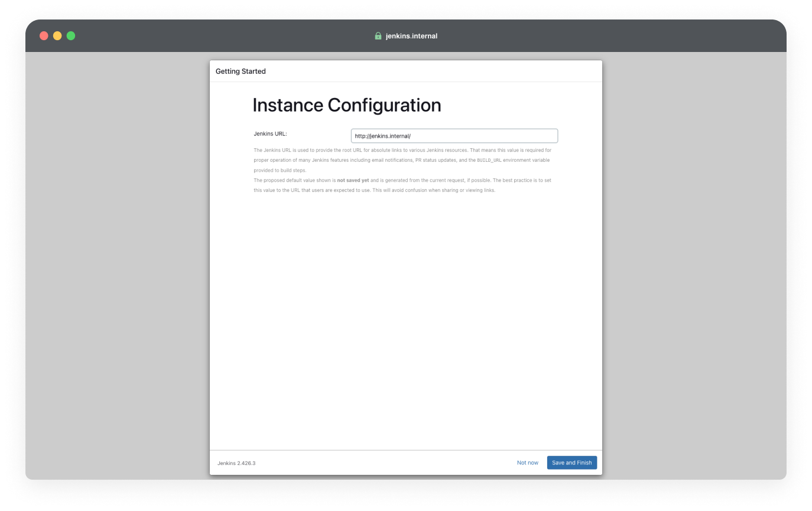Click the Not now link
Image resolution: width=812 pixels, height=511 pixels.
pos(527,463)
